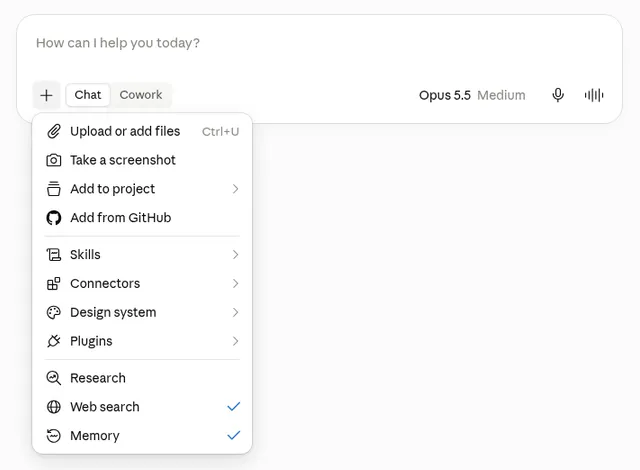Image resolution: width=640 pixels, height=470 pixels.
Task: Click the Design system palette icon
Action: pos(53,313)
